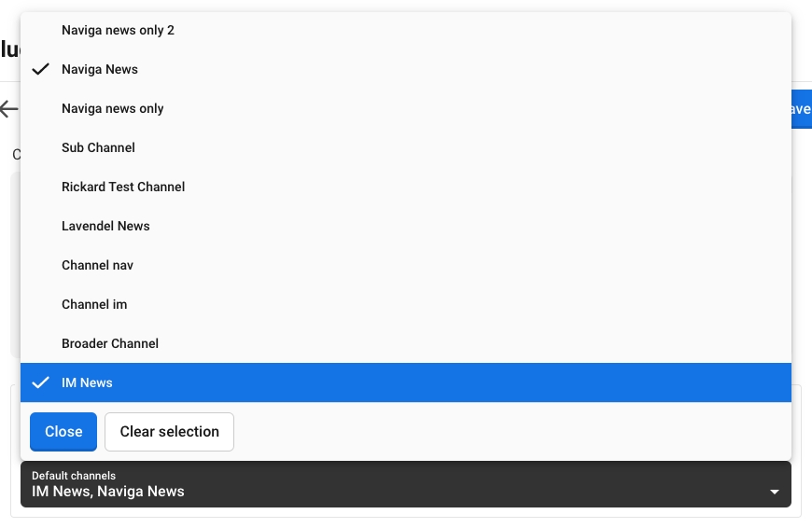Click the Save button
The width and height of the screenshot is (812, 528).
800,109
